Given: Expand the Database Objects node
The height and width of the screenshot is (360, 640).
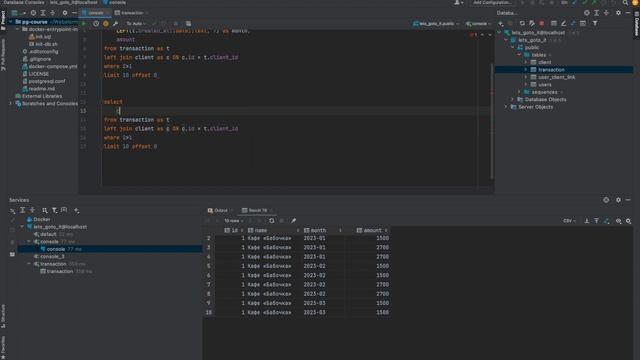Looking at the screenshot, I should pyautogui.click(x=513, y=100).
